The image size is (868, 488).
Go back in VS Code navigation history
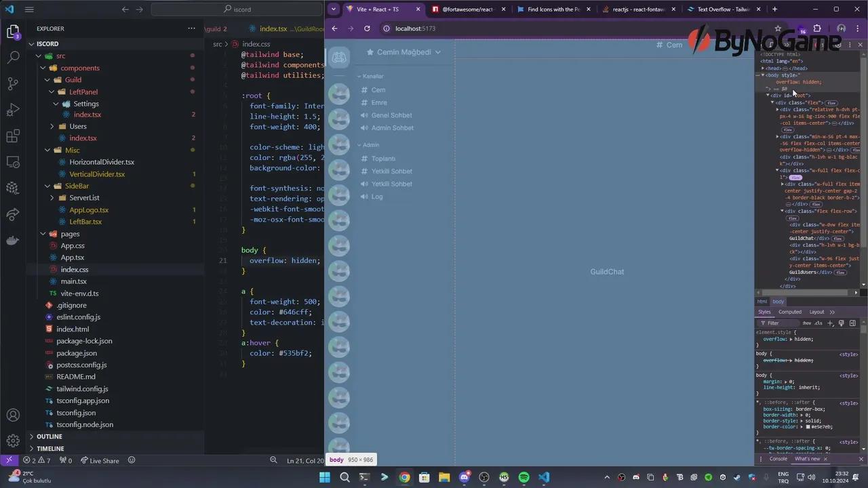[x=125, y=9]
